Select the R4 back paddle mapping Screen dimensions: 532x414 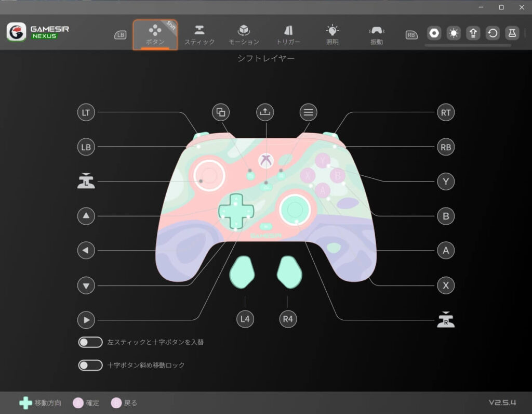click(x=288, y=319)
